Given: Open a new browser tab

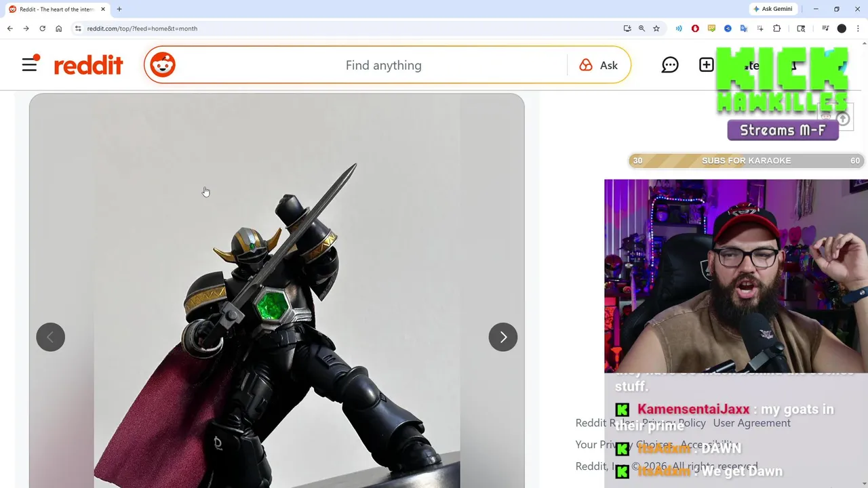Looking at the screenshot, I should coord(119,9).
